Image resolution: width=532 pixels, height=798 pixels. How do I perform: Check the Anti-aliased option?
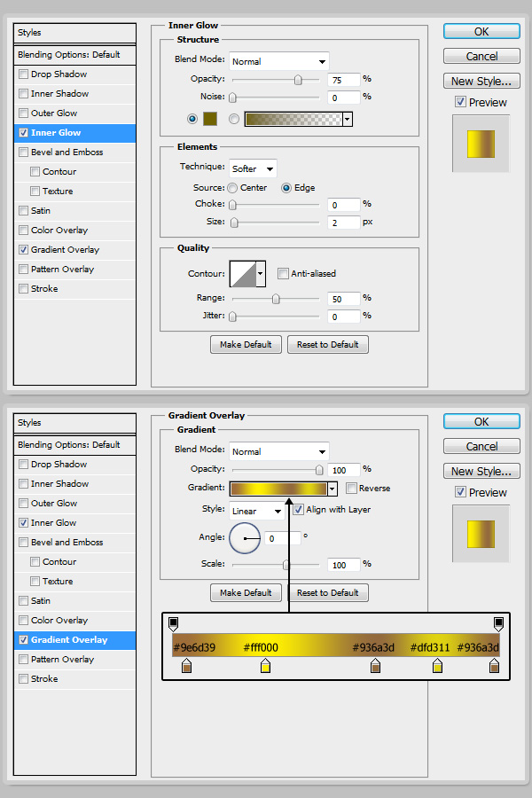click(x=283, y=274)
